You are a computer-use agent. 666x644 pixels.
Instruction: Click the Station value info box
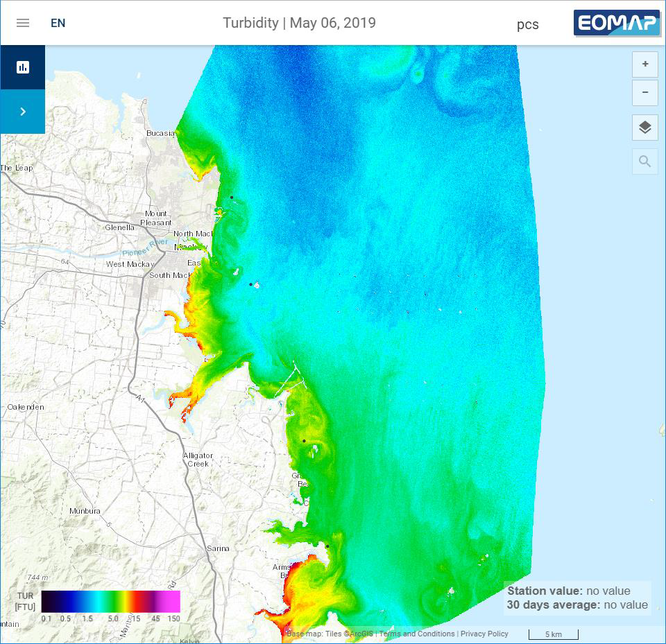[577, 598]
